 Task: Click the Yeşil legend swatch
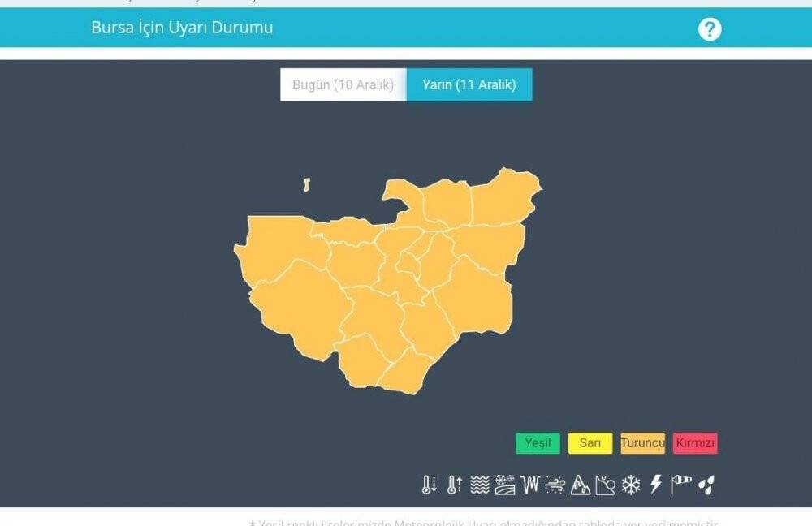tap(537, 443)
